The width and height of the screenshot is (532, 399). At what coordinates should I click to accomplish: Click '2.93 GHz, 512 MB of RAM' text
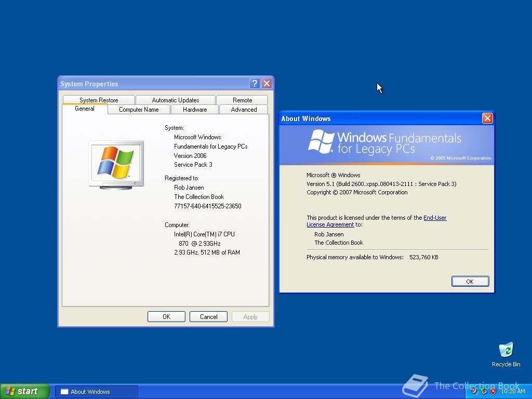[x=207, y=252]
